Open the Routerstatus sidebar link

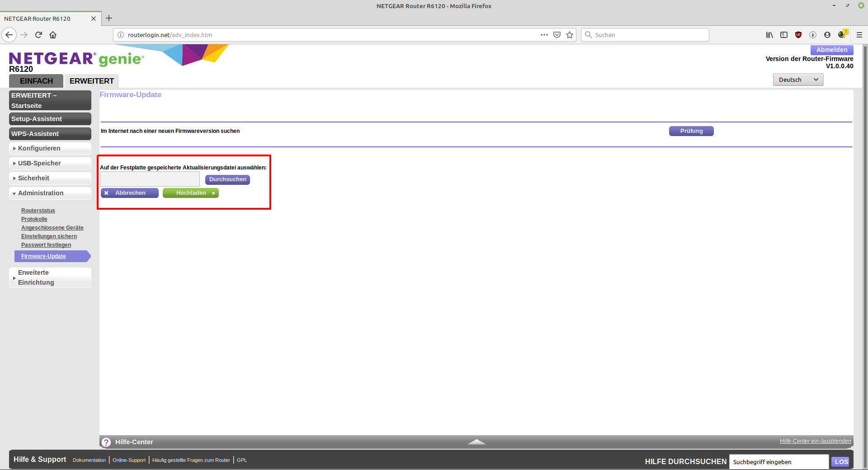coord(38,211)
